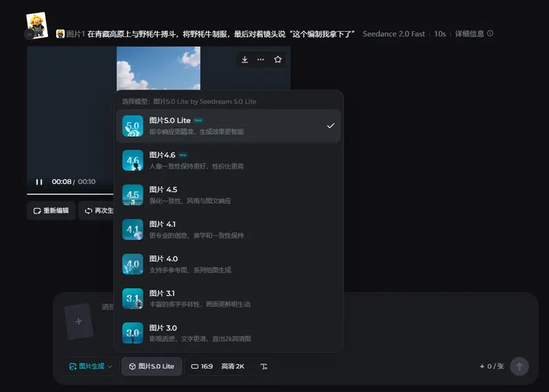Click the info icon next to 详细信息
549x392 pixels.
[490, 33]
